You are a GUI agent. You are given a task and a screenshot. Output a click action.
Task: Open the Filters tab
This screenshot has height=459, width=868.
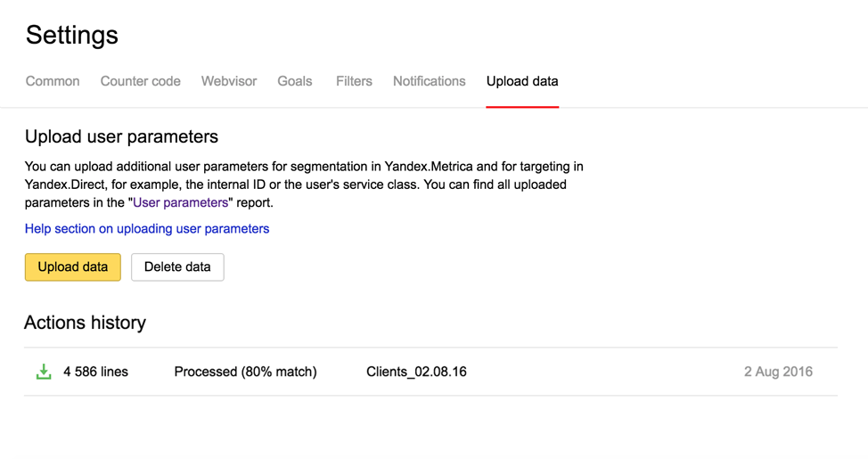click(354, 81)
